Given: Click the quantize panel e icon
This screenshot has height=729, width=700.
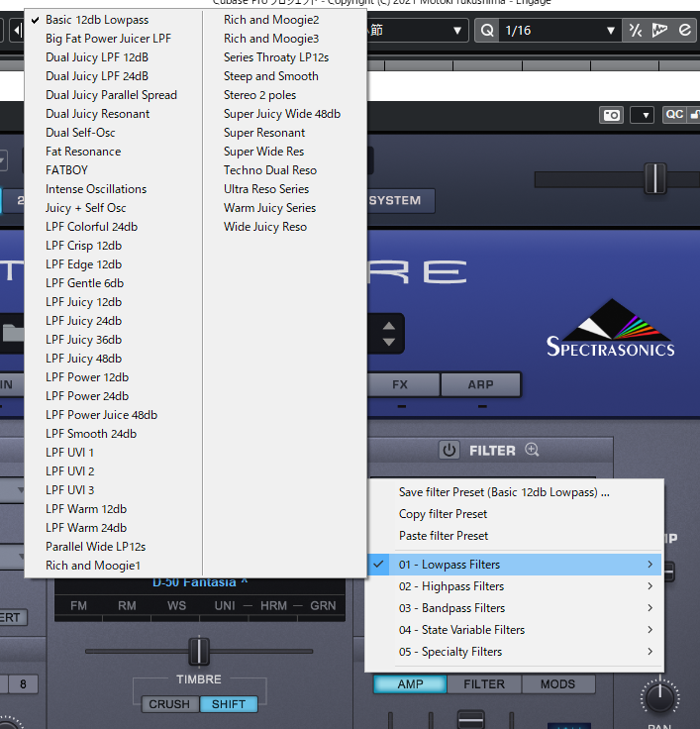Looking at the screenshot, I should click(x=685, y=31).
